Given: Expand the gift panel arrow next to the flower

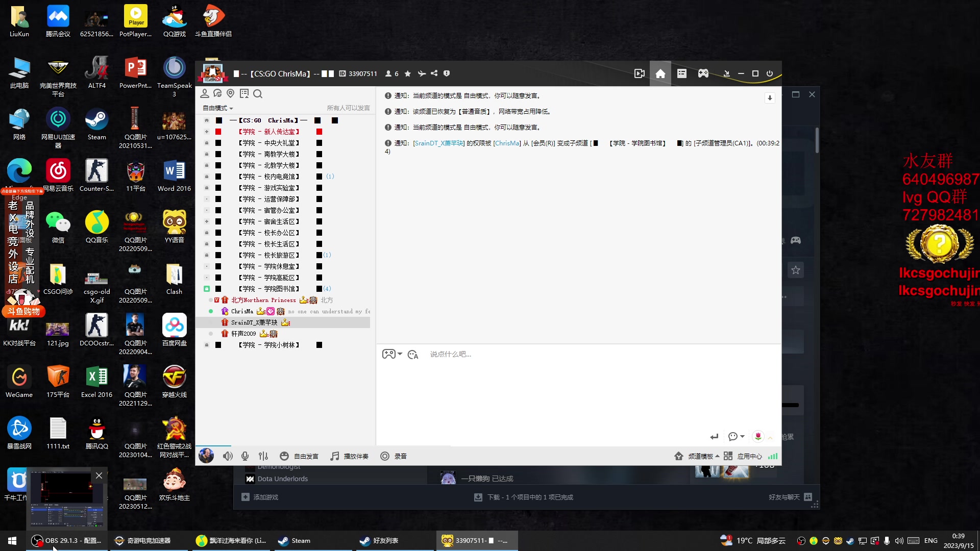Looking at the screenshot, I should tap(770, 437).
